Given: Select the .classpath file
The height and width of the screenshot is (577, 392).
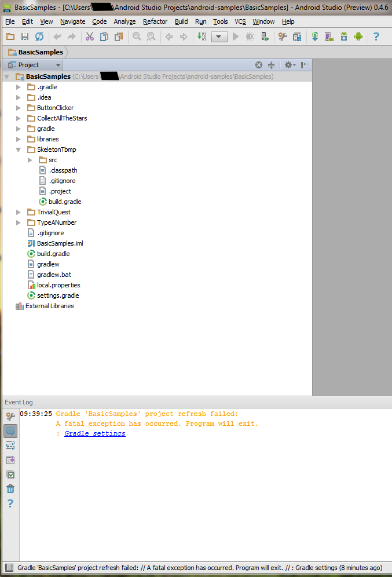Looking at the screenshot, I should pyautogui.click(x=63, y=170).
